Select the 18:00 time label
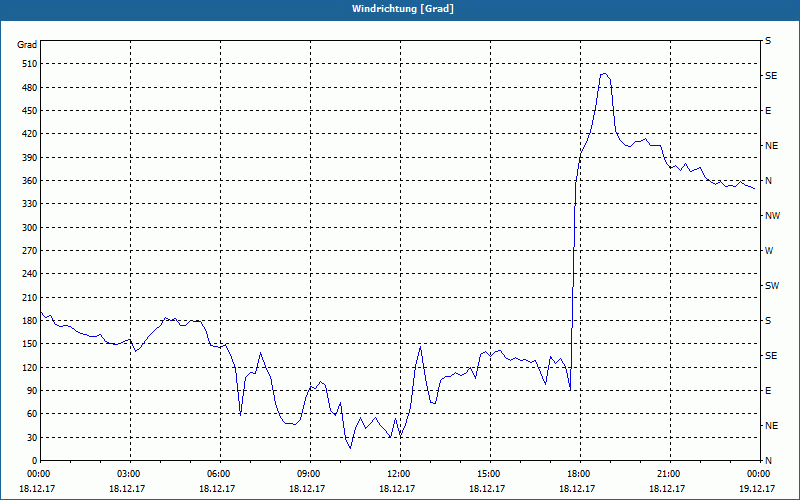 (x=579, y=473)
